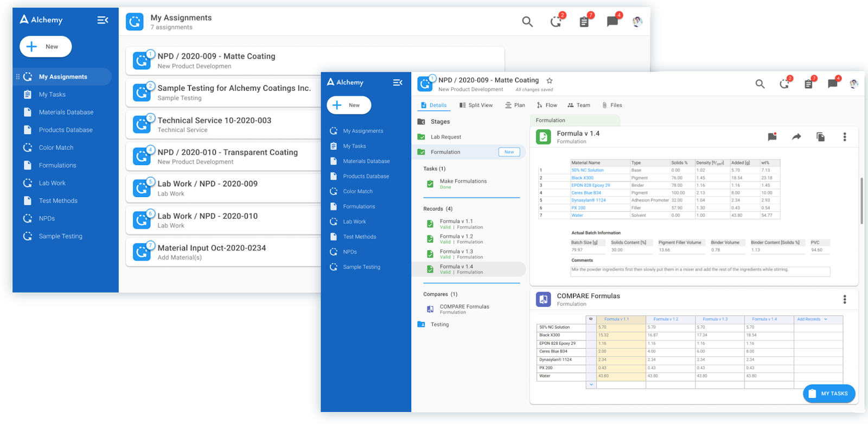This screenshot has height=429, width=868.
Task: Click the Stages folder icon
Action: (x=421, y=122)
